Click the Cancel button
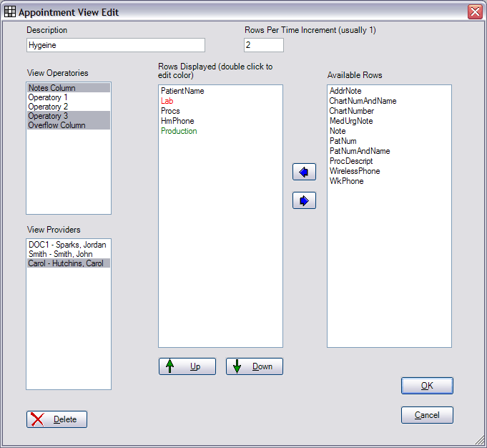This screenshot has width=487, height=448. [x=427, y=414]
